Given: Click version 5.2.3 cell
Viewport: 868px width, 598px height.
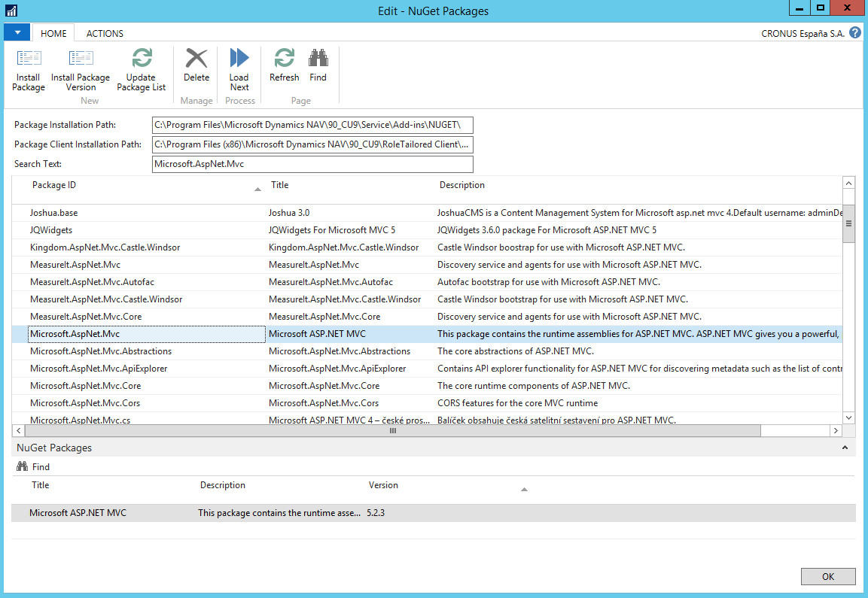Looking at the screenshot, I should pos(376,513).
